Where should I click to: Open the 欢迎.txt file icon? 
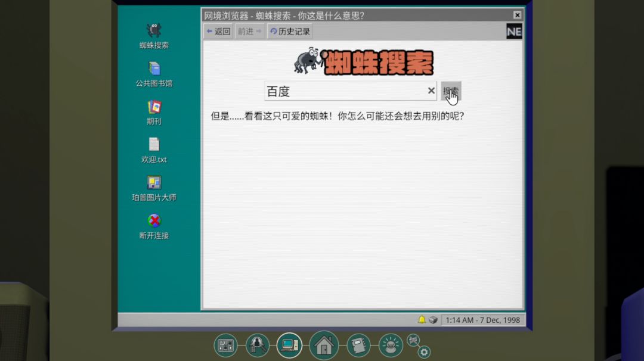click(x=154, y=150)
